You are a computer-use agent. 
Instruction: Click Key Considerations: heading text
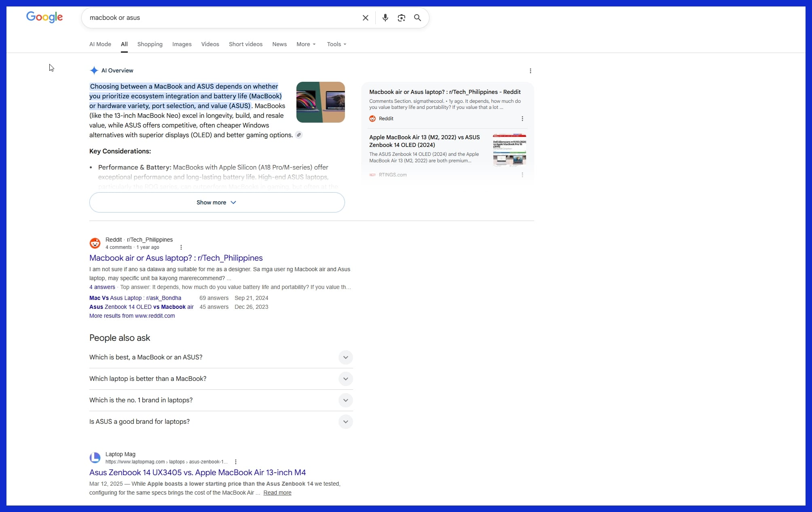[120, 151]
